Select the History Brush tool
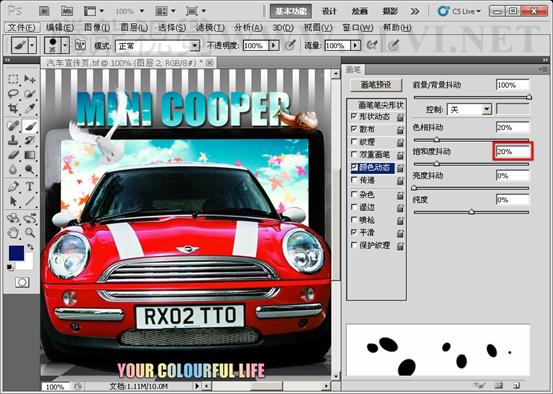Image resolution: width=553 pixels, height=394 pixels. click(x=30, y=140)
